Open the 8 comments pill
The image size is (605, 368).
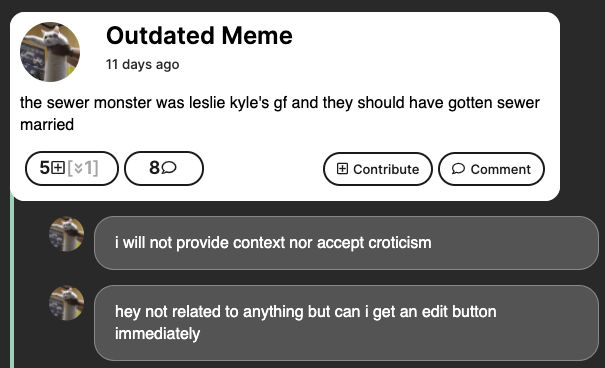[x=164, y=168]
